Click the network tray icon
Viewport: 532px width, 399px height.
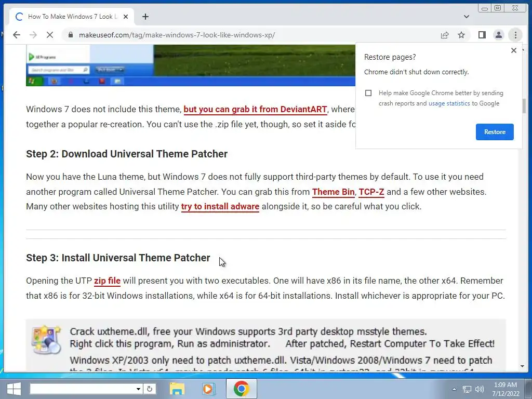coord(467,390)
